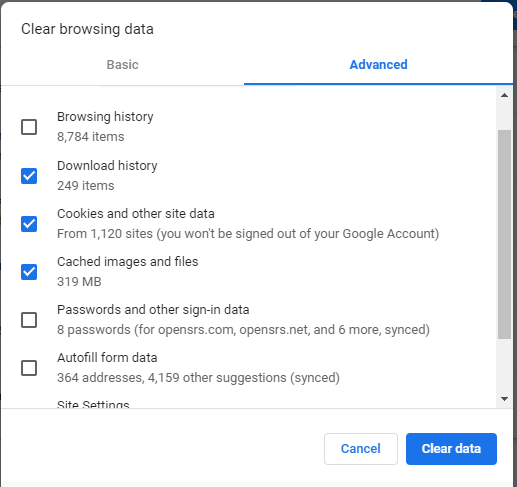Click the scrollbar up arrow

pos(504,95)
